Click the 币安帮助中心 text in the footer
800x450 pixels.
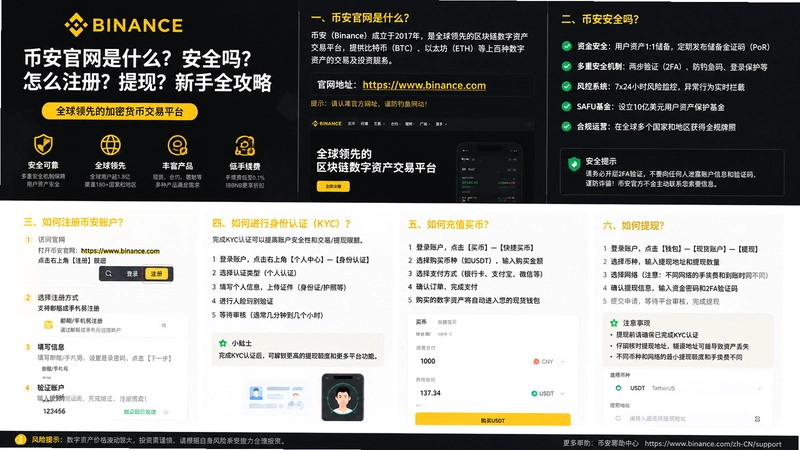pos(618,443)
